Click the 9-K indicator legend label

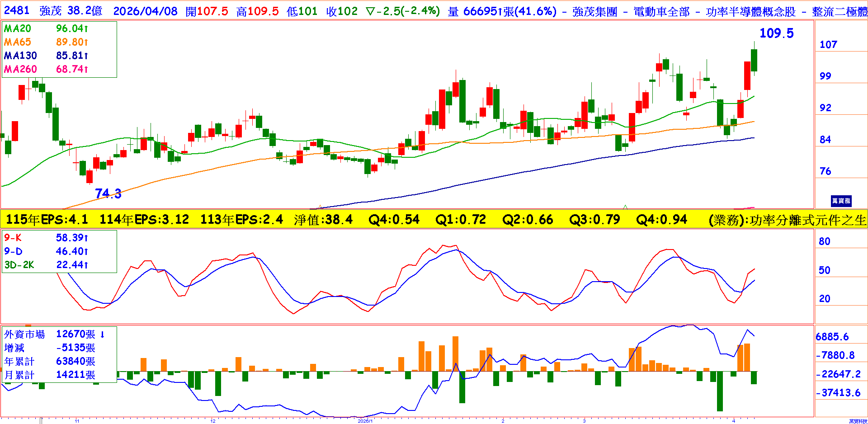(13, 238)
